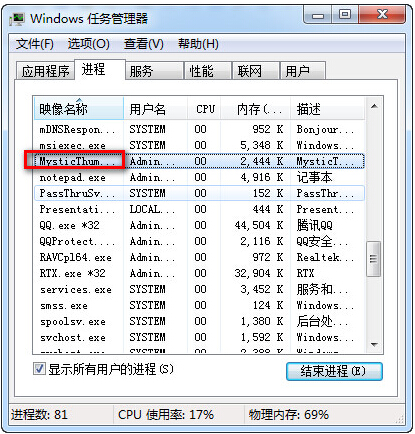Click the 结束进程(E) button

[334, 371]
